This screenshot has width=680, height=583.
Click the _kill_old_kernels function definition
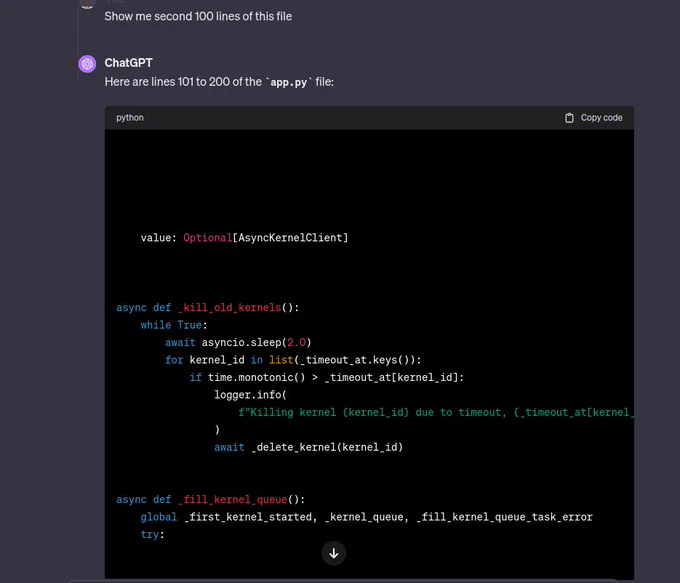click(208, 308)
